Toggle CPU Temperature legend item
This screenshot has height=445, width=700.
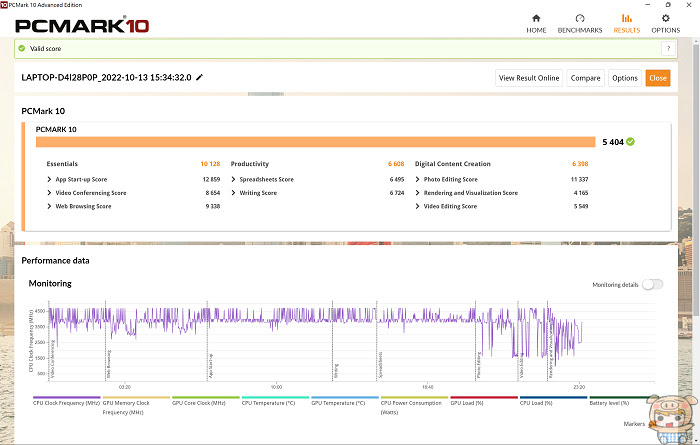point(275,402)
